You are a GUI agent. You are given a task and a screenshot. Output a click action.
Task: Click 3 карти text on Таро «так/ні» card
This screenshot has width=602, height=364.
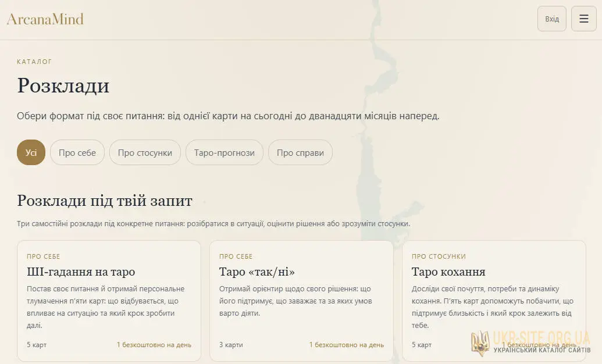tap(231, 345)
